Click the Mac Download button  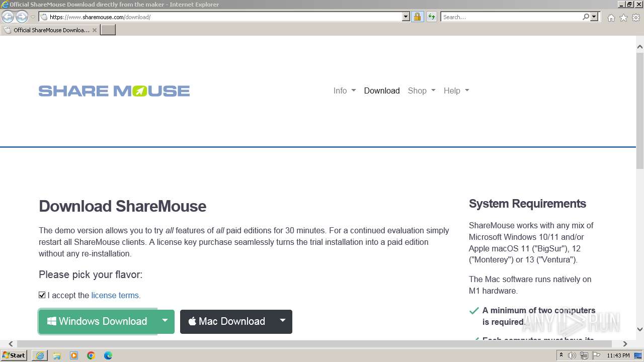227,321
